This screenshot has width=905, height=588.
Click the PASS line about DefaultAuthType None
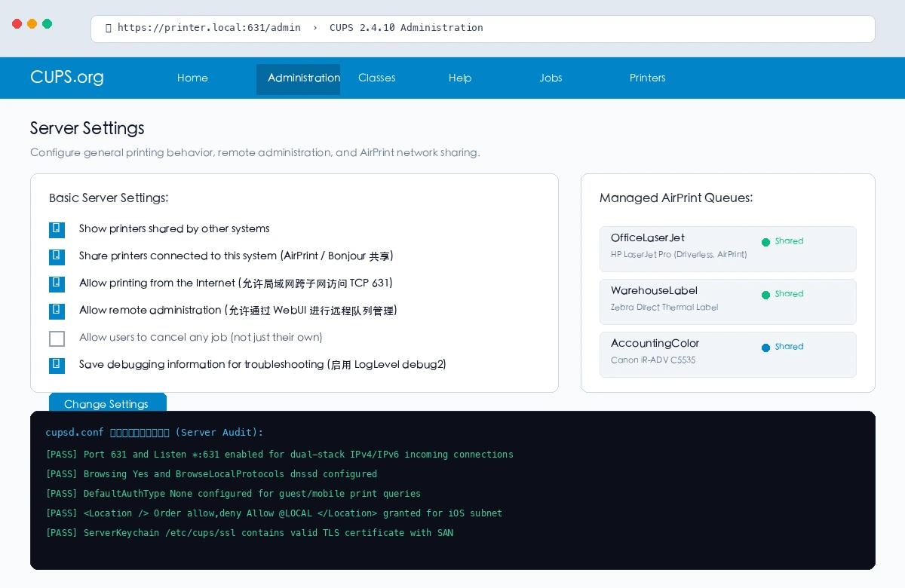233,494
